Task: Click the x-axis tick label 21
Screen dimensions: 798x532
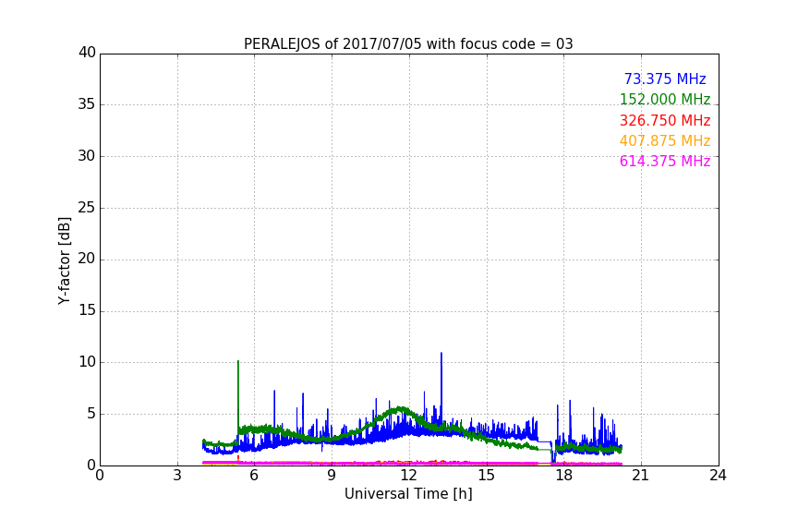Action: [x=641, y=476]
